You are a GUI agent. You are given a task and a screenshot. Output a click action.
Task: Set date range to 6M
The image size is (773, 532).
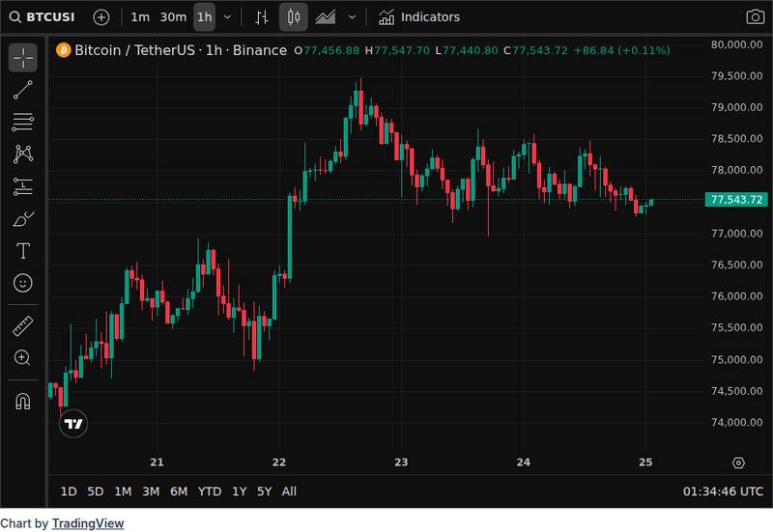[179, 491]
